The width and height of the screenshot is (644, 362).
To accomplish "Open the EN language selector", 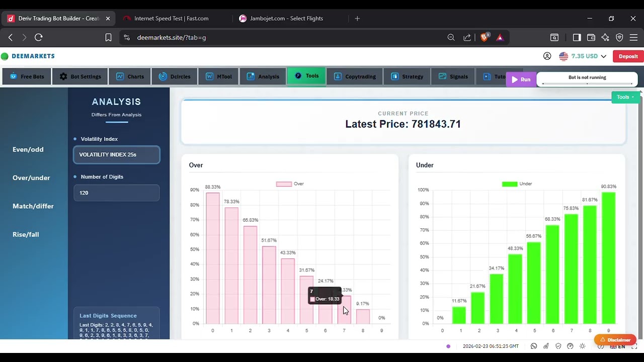I will (617, 346).
